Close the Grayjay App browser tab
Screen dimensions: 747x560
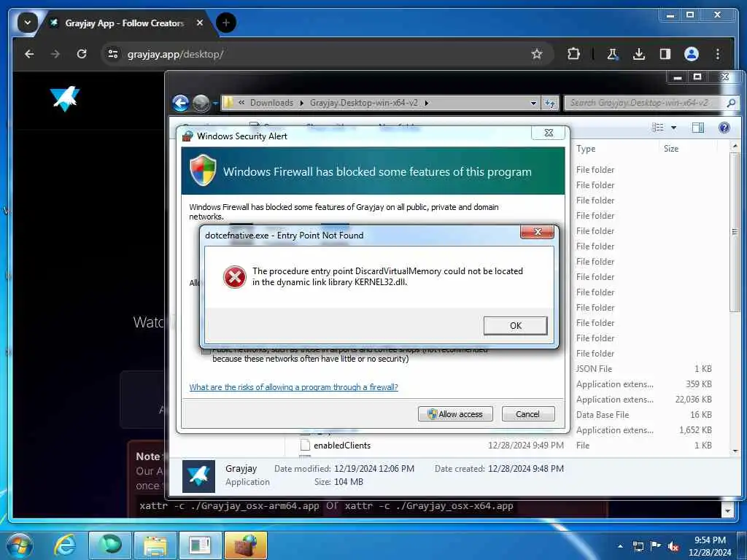(x=200, y=23)
